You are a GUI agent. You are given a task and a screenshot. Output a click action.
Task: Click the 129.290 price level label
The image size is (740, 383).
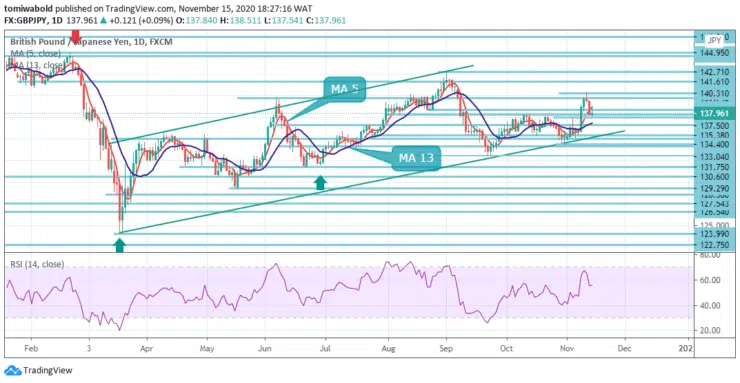[x=715, y=188]
